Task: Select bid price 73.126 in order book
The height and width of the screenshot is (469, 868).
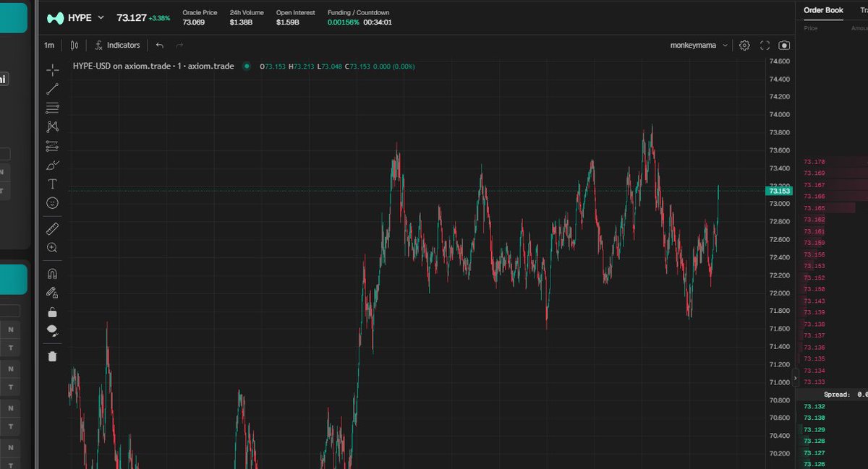Action: [x=814, y=464]
